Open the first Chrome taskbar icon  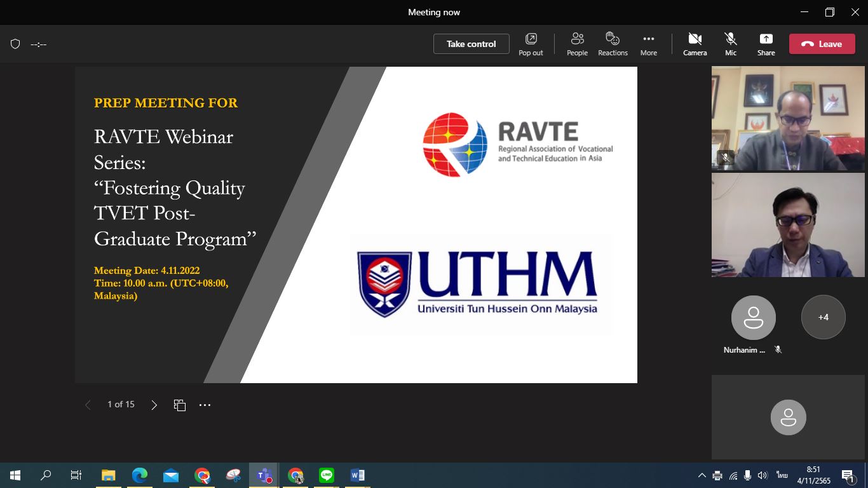click(x=202, y=475)
